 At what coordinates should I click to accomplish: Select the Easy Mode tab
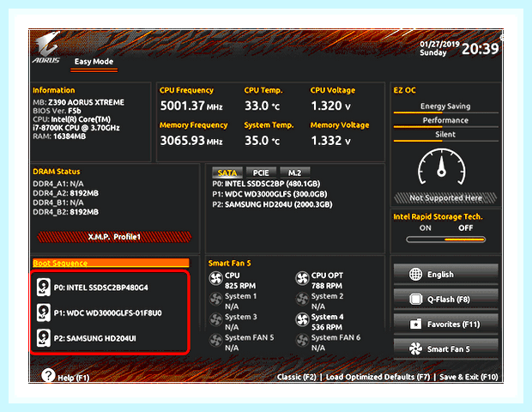[94, 62]
